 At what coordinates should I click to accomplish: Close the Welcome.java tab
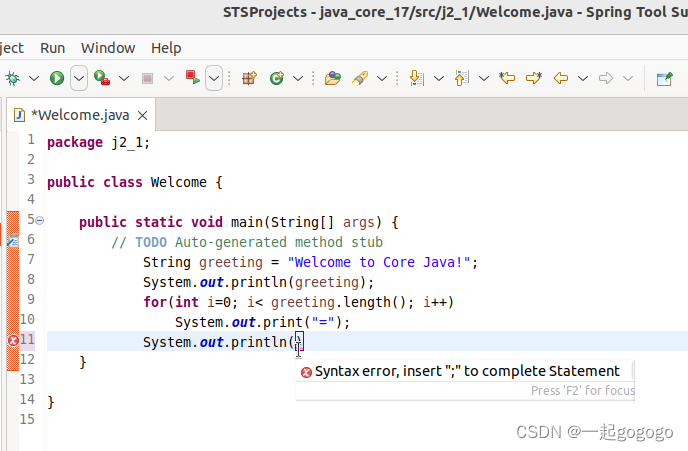click(x=143, y=115)
